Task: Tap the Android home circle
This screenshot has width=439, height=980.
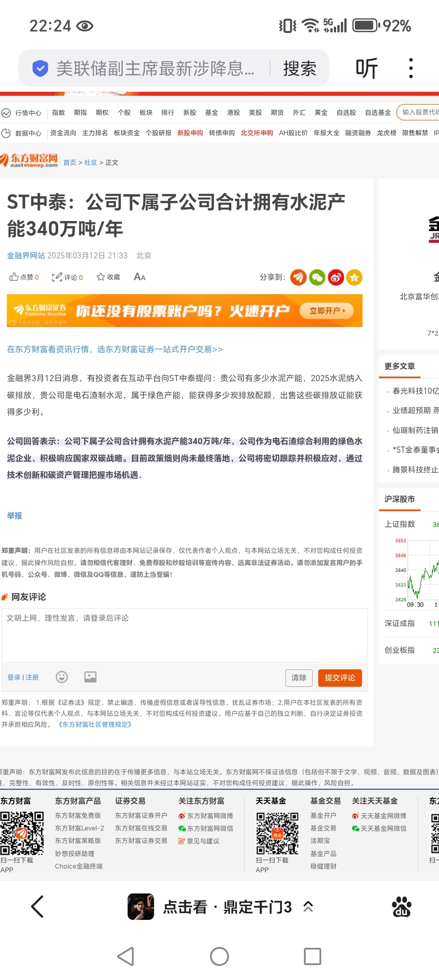Action: (x=219, y=956)
